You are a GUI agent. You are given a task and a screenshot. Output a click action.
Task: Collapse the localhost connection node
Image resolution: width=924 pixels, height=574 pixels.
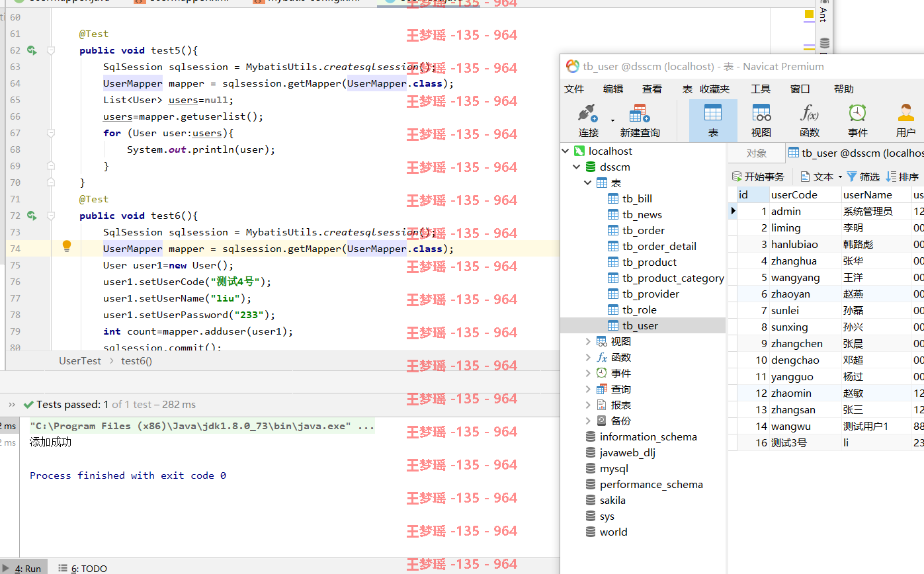click(566, 151)
